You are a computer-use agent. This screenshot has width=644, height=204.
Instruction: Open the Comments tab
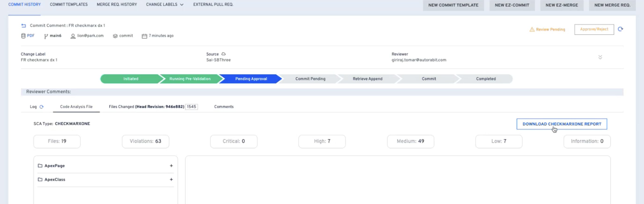[x=224, y=107]
